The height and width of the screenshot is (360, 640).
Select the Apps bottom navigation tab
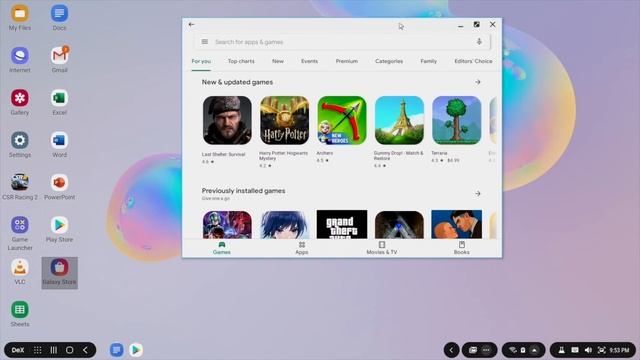(x=302, y=248)
